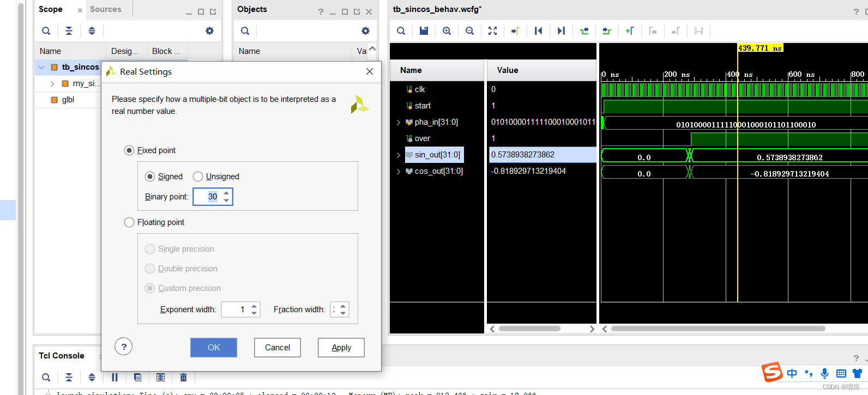Zoom out of the waveform

point(469,31)
